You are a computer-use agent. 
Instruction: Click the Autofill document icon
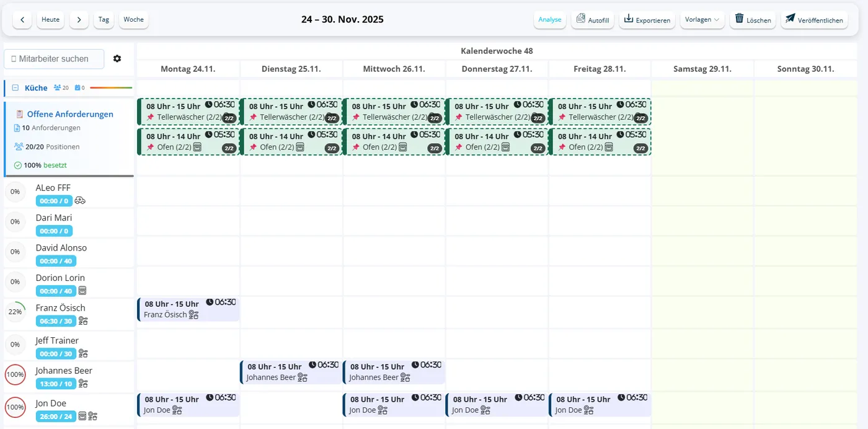click(580, 19)
